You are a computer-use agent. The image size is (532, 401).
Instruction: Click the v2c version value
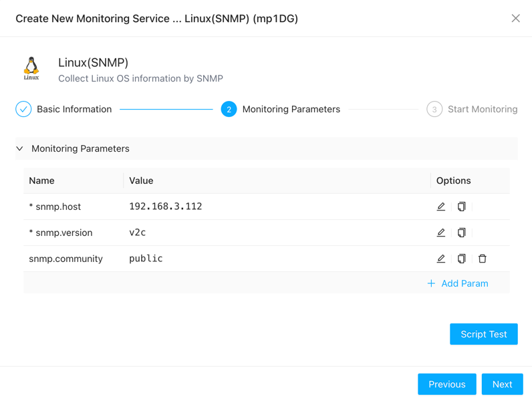138,233
